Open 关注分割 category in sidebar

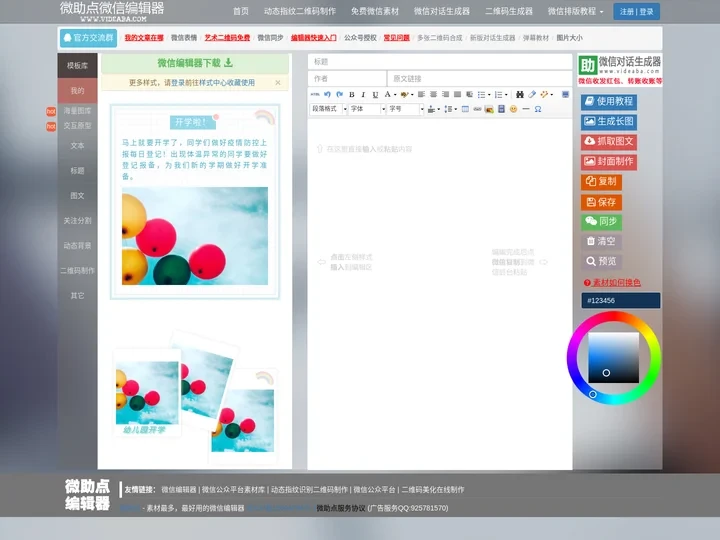tap(77, 220)
